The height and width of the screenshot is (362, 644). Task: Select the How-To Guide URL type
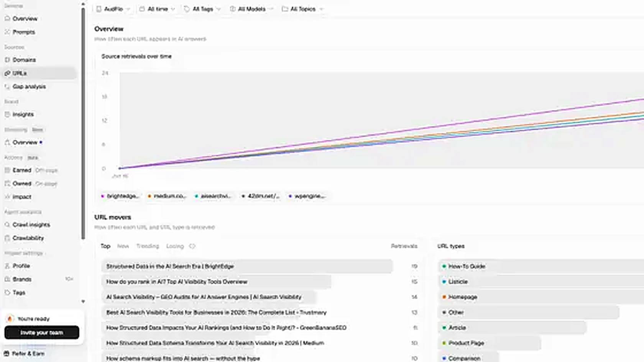(x=541, y=266)
